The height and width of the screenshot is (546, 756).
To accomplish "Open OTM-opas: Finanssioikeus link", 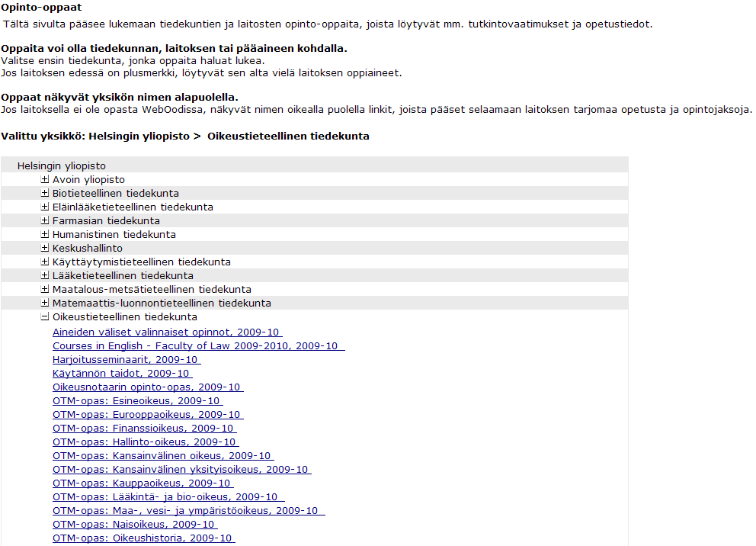I will [145, 429].
